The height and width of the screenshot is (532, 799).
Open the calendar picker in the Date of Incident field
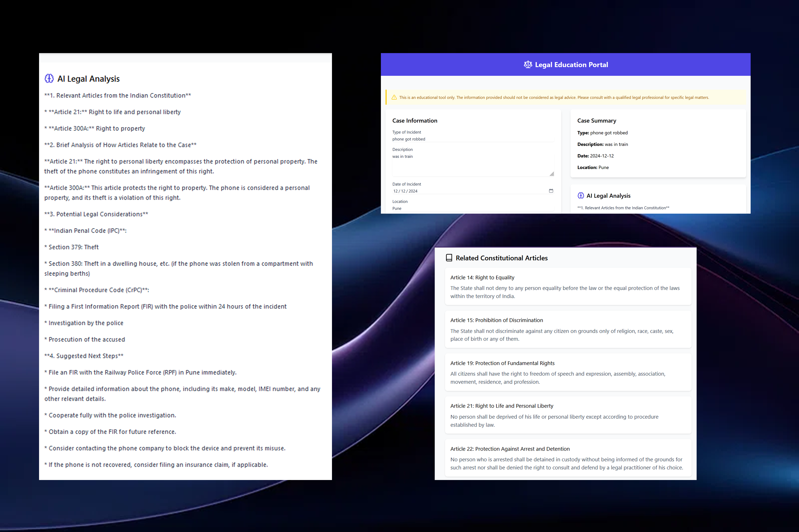point(551,191)
